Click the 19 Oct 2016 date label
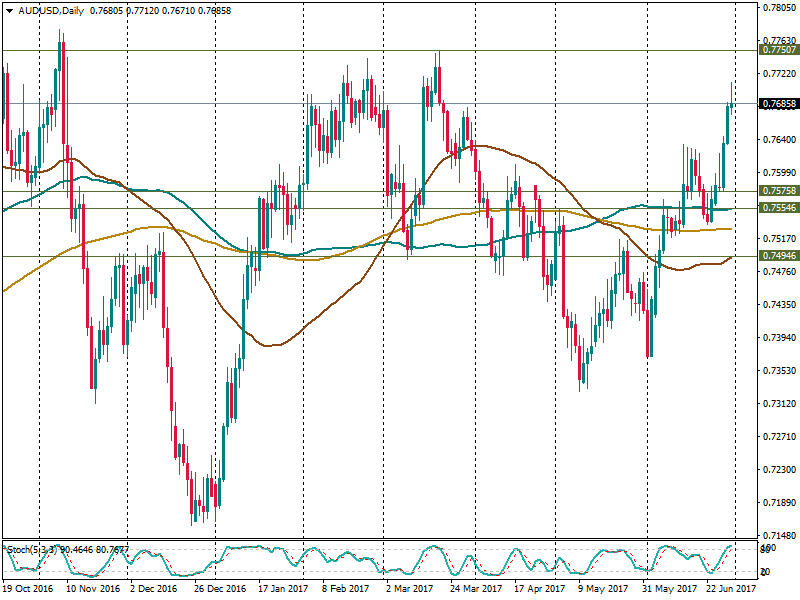The width and height of the screenshot is (800, 600). (29, 590)
